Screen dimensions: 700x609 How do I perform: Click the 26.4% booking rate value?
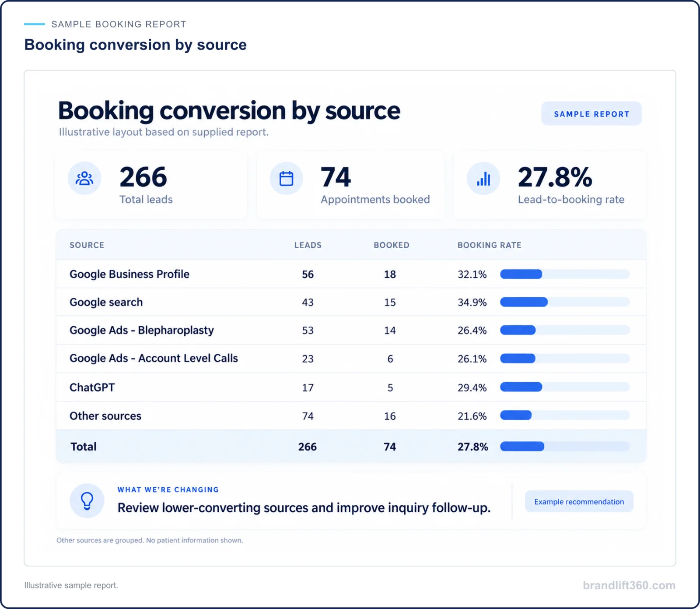tap(472, 331)
